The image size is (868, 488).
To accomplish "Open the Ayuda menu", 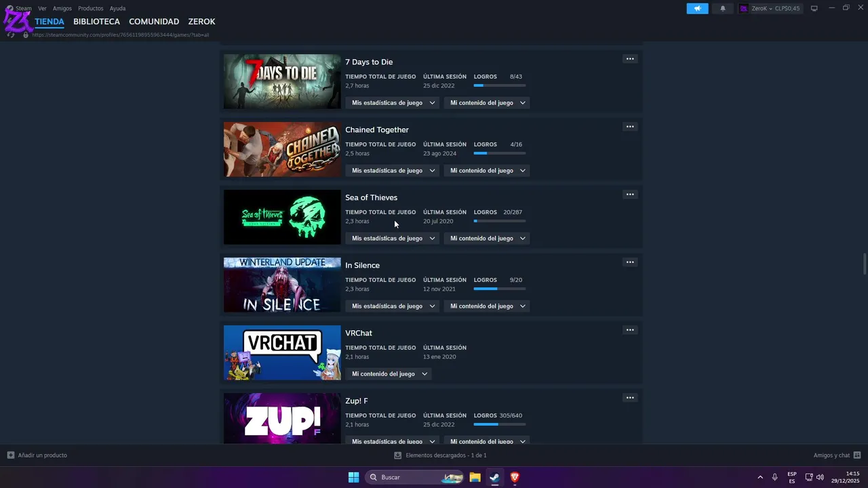I will pyautogui.click(x=117, y=8).
